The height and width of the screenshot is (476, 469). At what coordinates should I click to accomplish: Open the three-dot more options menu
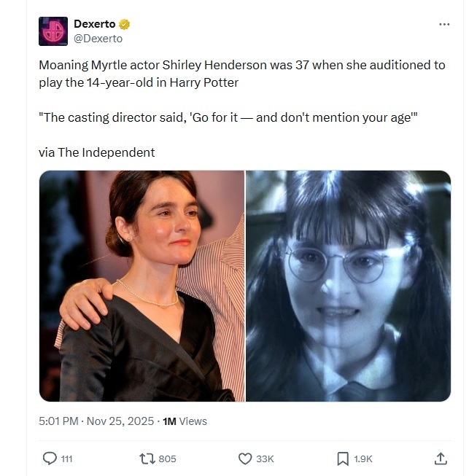click(x=444, y=24)
